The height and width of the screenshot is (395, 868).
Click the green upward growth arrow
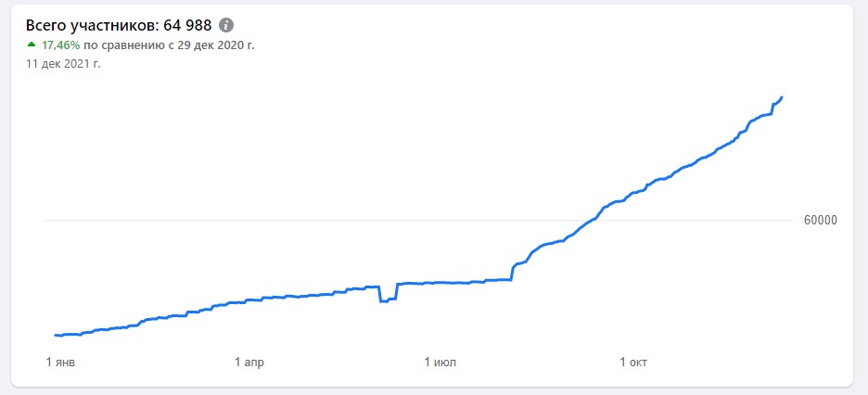click(32, 44)
